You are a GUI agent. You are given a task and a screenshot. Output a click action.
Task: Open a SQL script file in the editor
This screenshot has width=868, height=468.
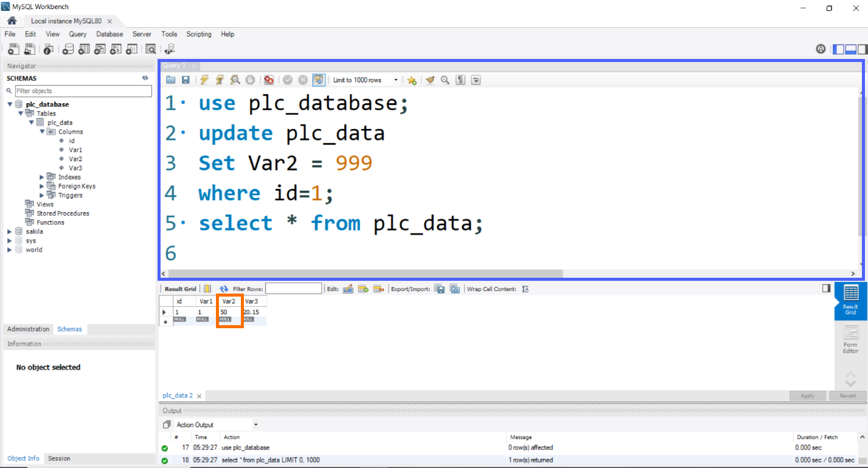[x=171, y=80]
